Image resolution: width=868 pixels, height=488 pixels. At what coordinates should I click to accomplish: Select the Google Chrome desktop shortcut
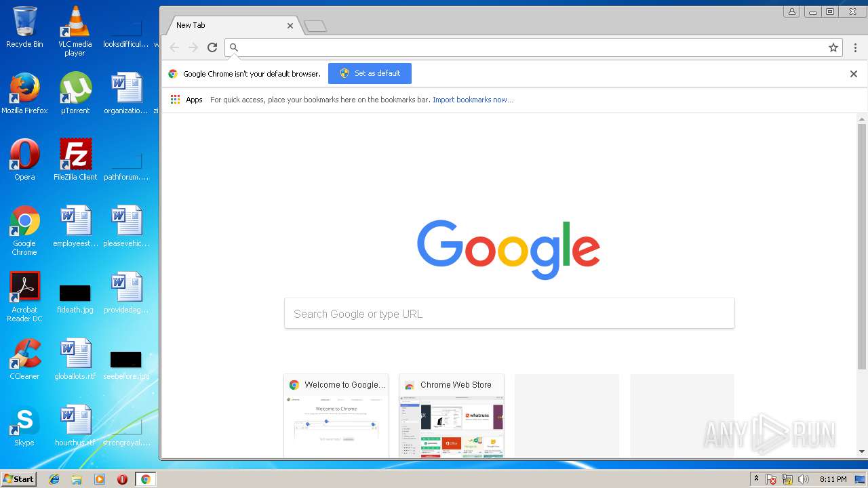(x=24, y=230)
